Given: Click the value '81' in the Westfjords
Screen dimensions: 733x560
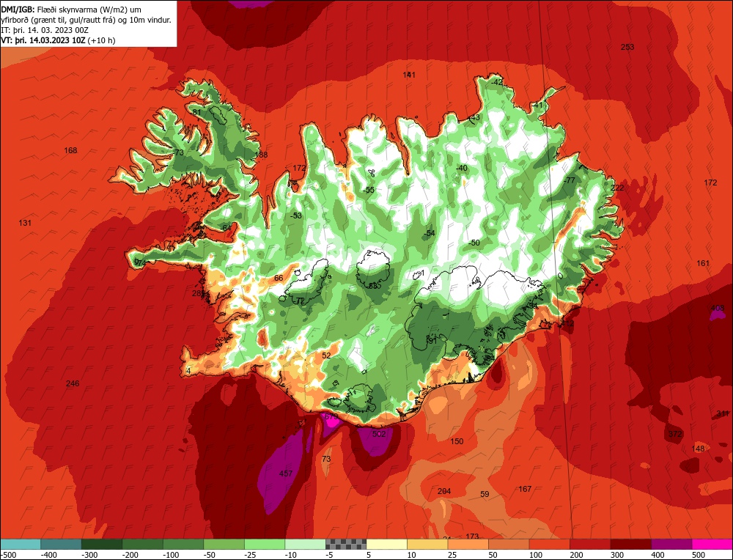Looking at the screenshot, I should pyautogui.click(x=196, y=112).
